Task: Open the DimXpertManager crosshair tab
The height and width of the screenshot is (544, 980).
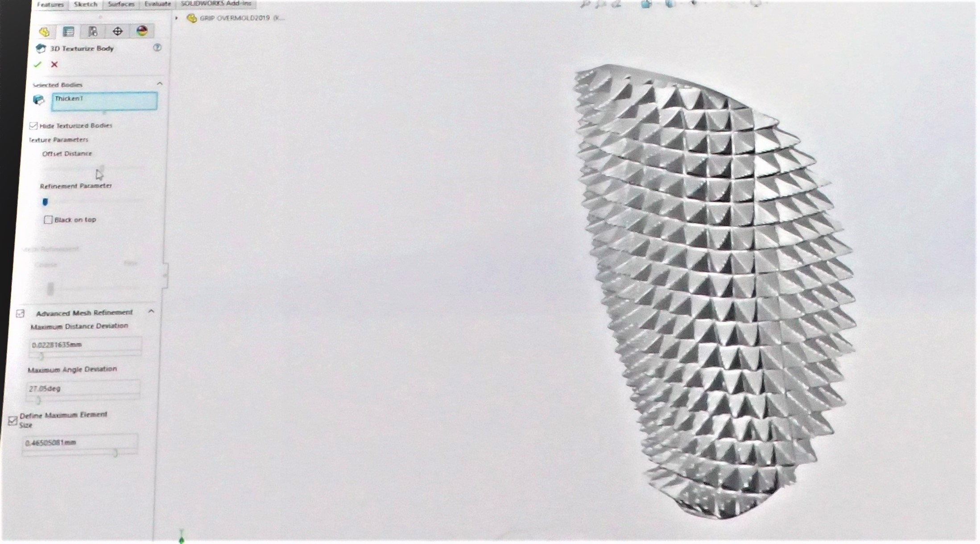Action: (117, 31)
